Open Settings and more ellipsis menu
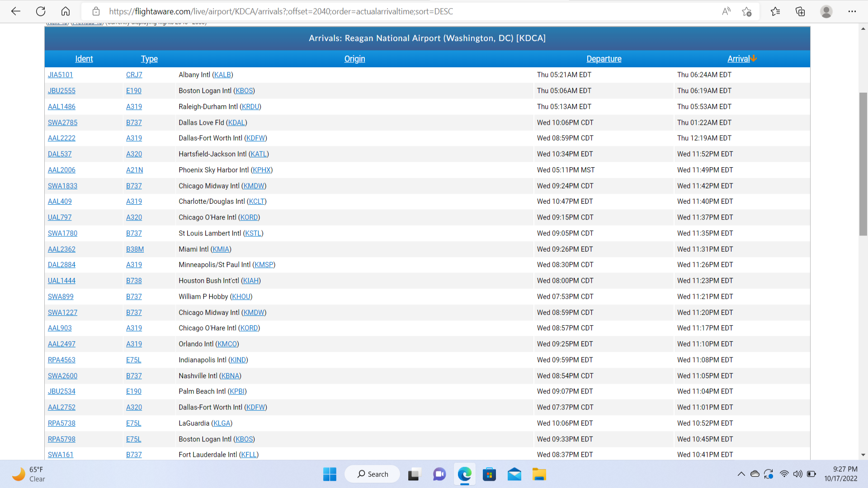Screen dimensions: 868x488 [852, 11]
